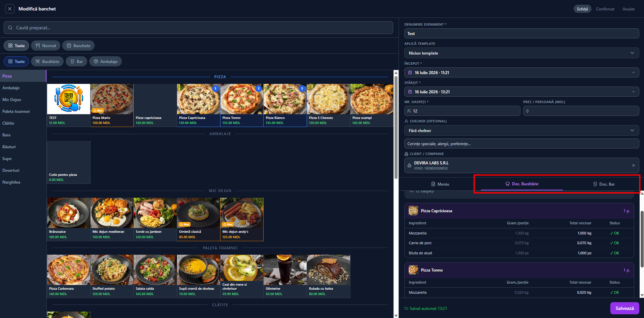The image size is (644, 318).
Task: Open the Început date-time dropdown
Action: (x=521, y=72)
